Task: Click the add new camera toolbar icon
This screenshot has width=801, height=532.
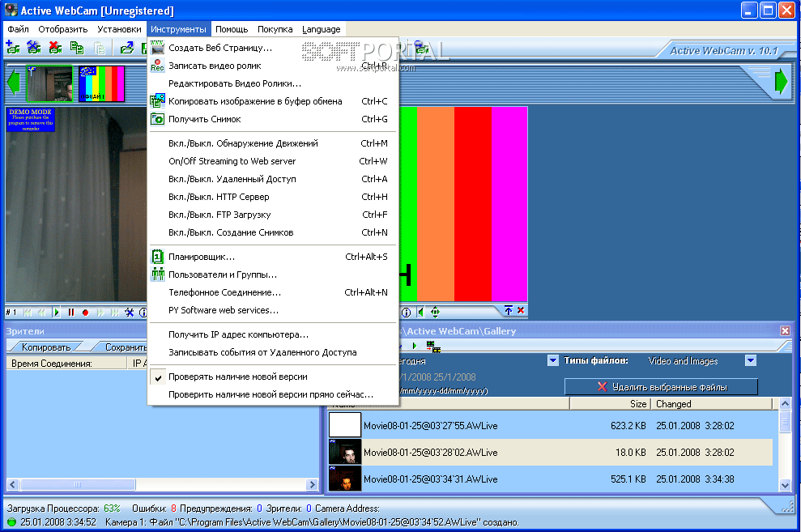Action: coord(12,48)
